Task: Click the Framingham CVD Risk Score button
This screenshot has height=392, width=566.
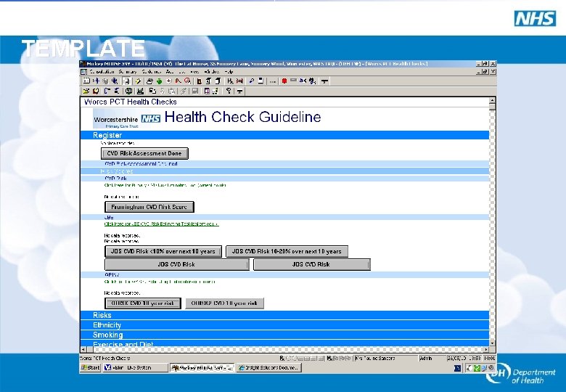Action: (149, 207)
